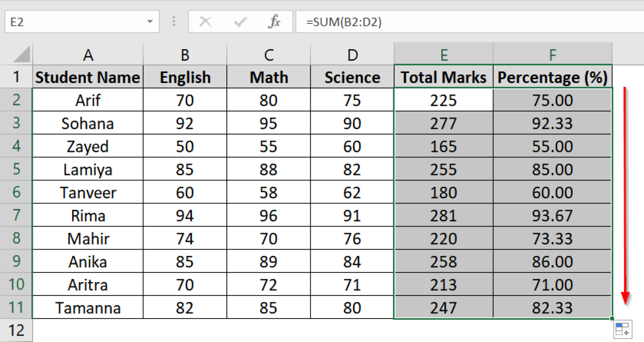Select Rima's percentage value 93.67
Image resolution: width=644 pixels, height=342 pixels.
552,215
